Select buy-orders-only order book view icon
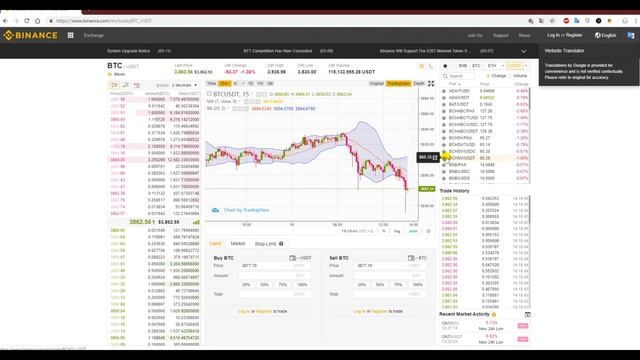The width and height of the screenshot is (640, 360). 126,85
